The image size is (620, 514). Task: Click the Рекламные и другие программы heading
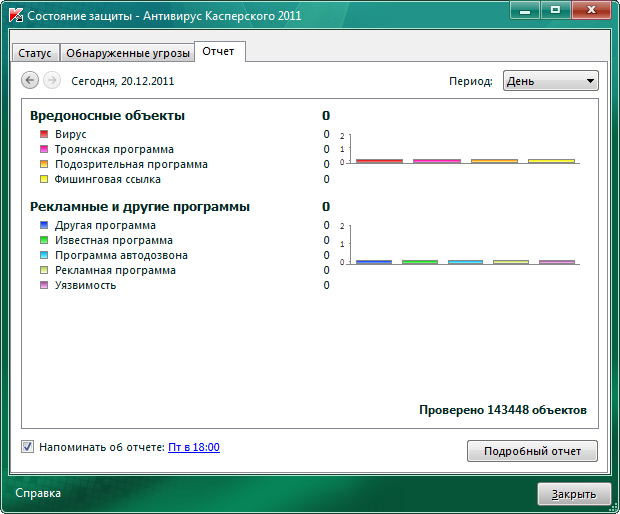point(140,207)
